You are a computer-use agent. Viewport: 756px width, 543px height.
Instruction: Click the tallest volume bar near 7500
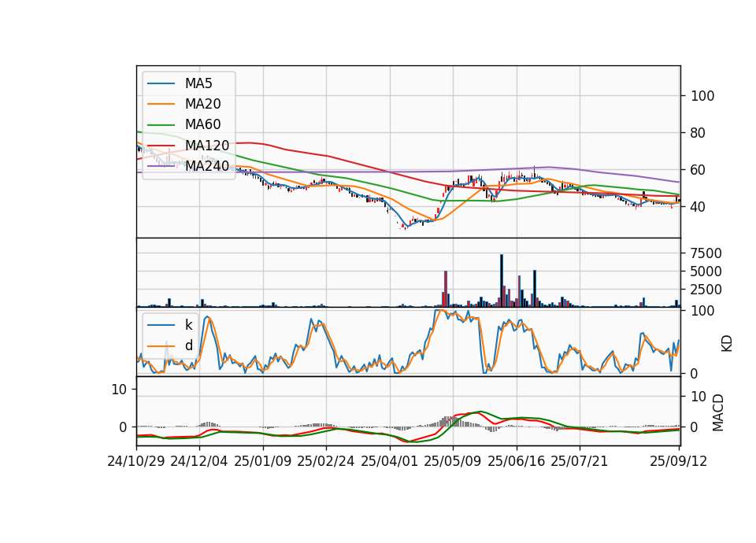coord(502,281)
